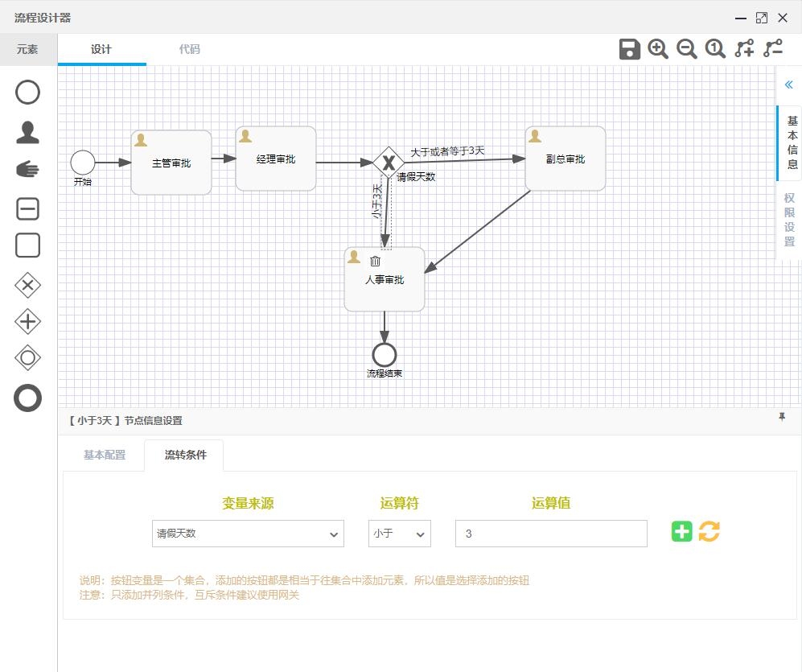Image resolution: width=802 pixels, height=672 pixels.
Task: Collapse the right sidebar with chevron
Action: [788, 83]
